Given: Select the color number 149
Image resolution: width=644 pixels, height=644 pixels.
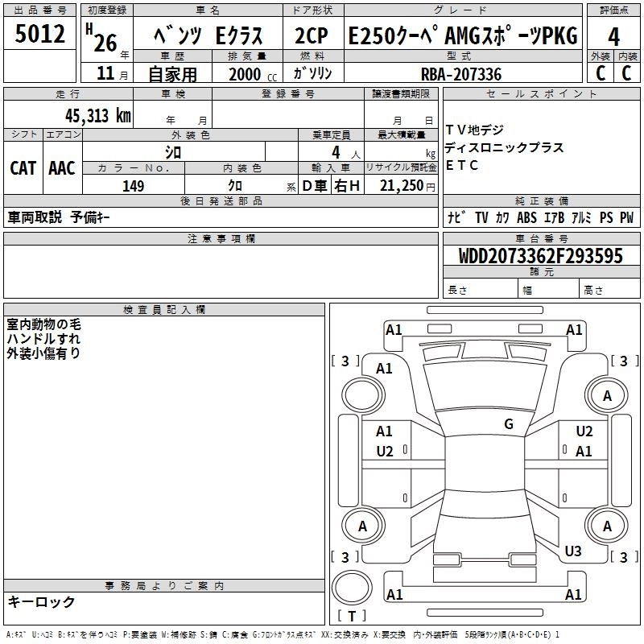Looking at the screenshot, I should [x=133, y=186].
